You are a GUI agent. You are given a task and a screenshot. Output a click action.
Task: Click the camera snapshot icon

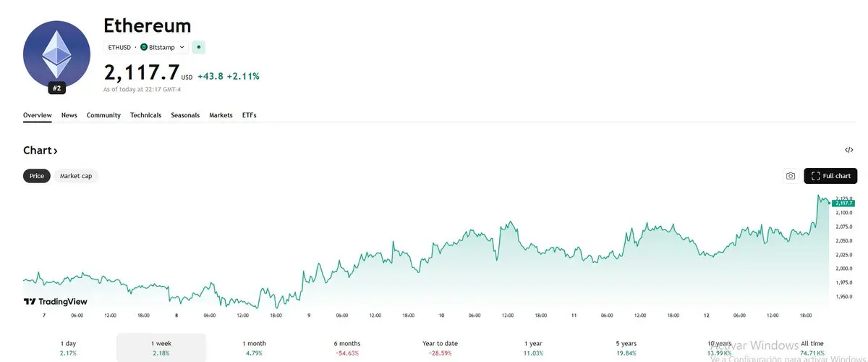[x=791, y=176]
